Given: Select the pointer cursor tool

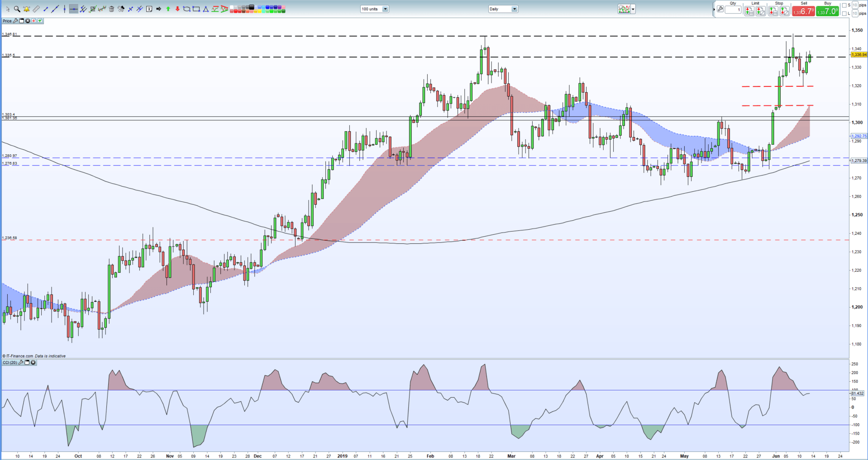Looking at the screenshot, I should (x=8, y=9).
